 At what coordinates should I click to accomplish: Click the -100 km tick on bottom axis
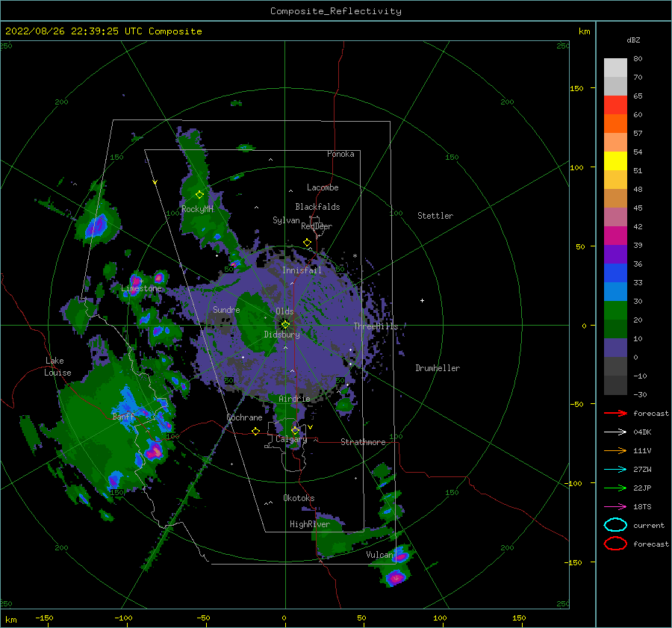click(x=123, y=618)
